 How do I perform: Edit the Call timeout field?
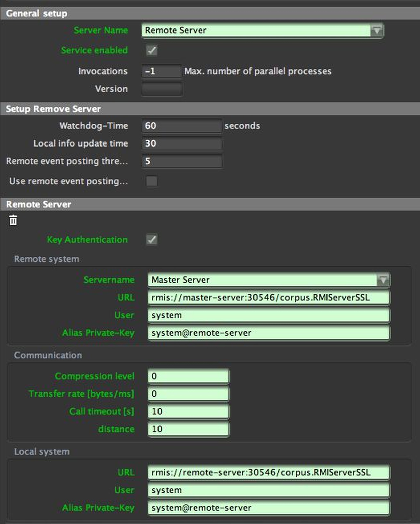[x=188, y=411]
